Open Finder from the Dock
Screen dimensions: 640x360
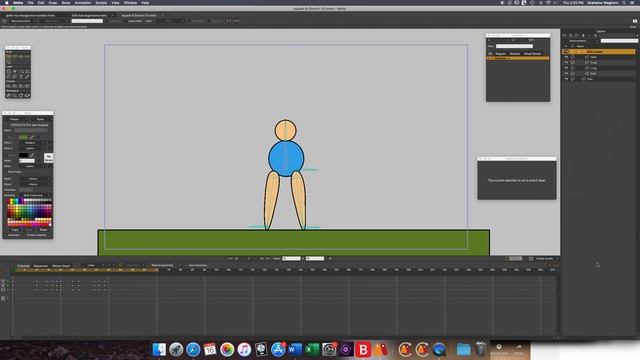[159, 349]
